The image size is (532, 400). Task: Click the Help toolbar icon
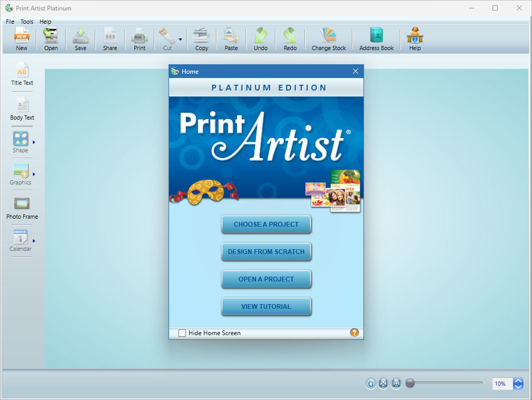tap(415, 36)
